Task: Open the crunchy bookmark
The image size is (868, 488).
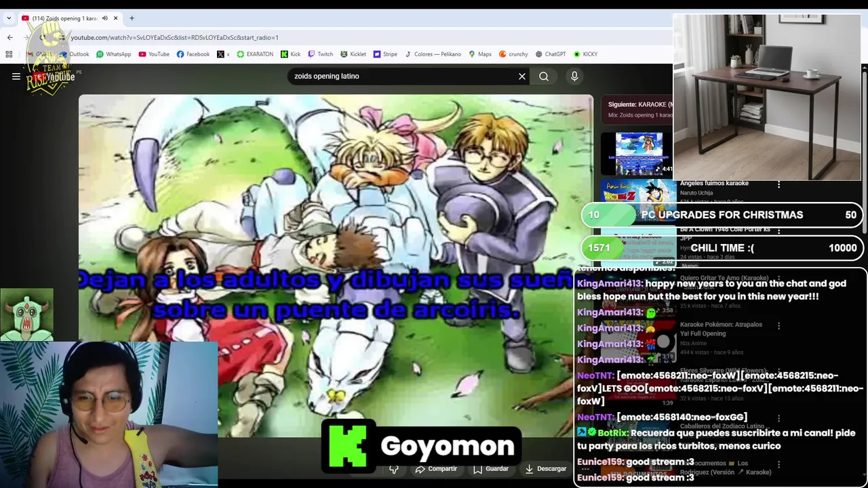Action: (513, 54)
